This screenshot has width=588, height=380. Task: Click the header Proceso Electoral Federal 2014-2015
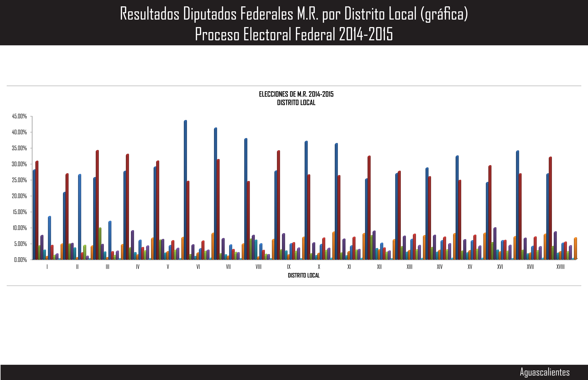[294, 34]
